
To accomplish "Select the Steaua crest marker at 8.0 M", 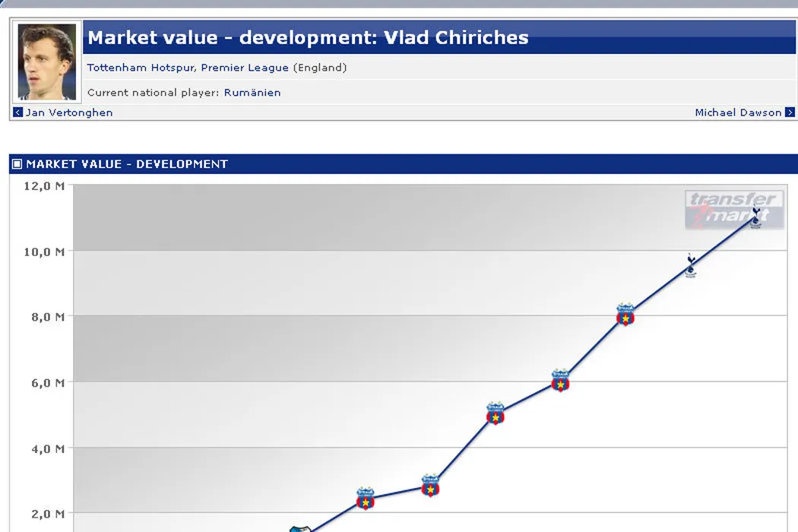I will coord(625,315).
